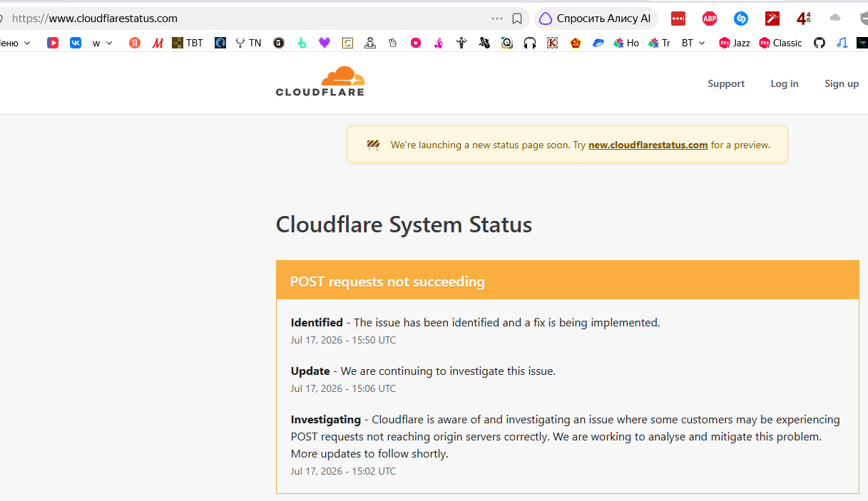Screen dimensions: 868x501
Task: Click the Update status label
Action: pos(310,371)
